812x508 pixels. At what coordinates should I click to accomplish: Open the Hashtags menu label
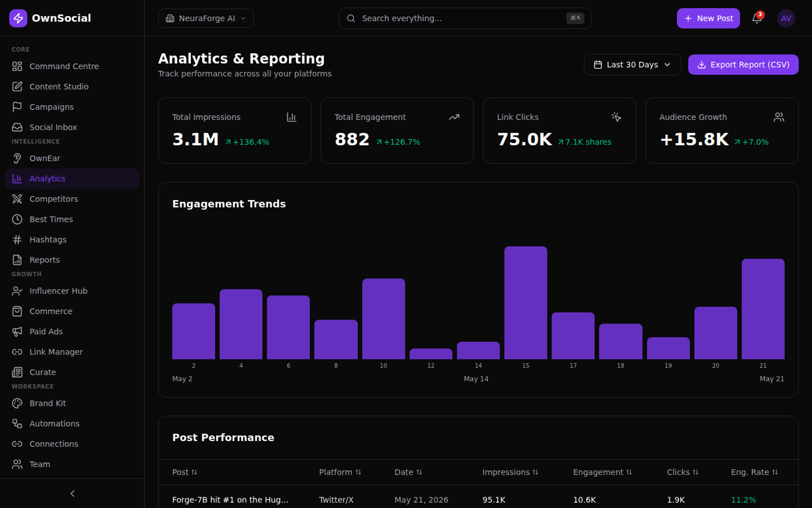[x=48, y=240]
